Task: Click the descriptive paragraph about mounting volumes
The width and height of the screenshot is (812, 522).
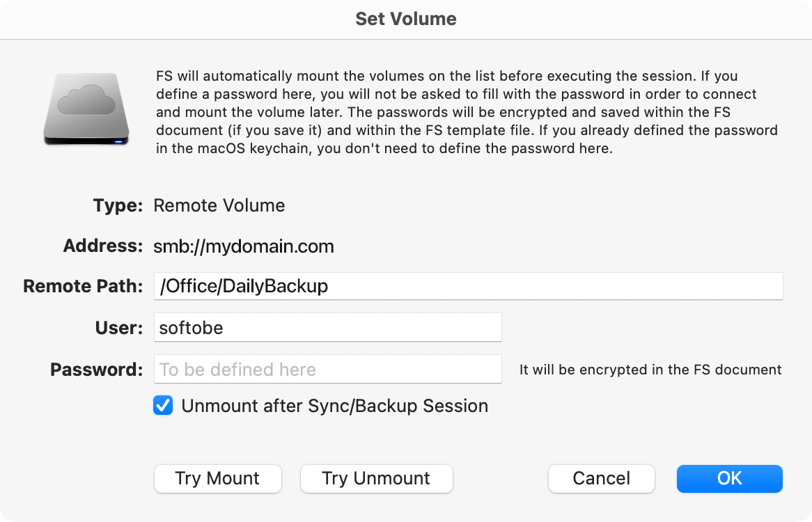Action: 467,112
